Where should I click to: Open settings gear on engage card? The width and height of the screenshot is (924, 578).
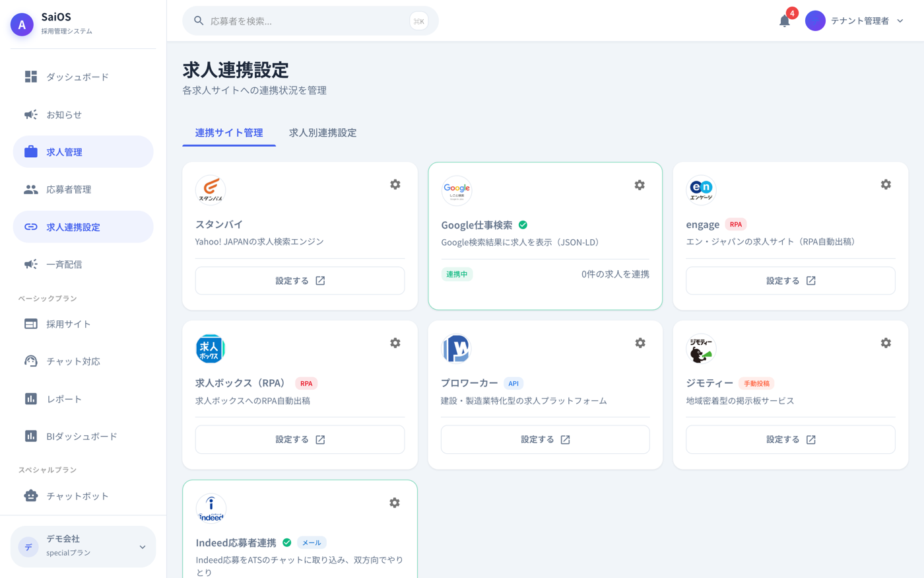click(x=886, y=184)
